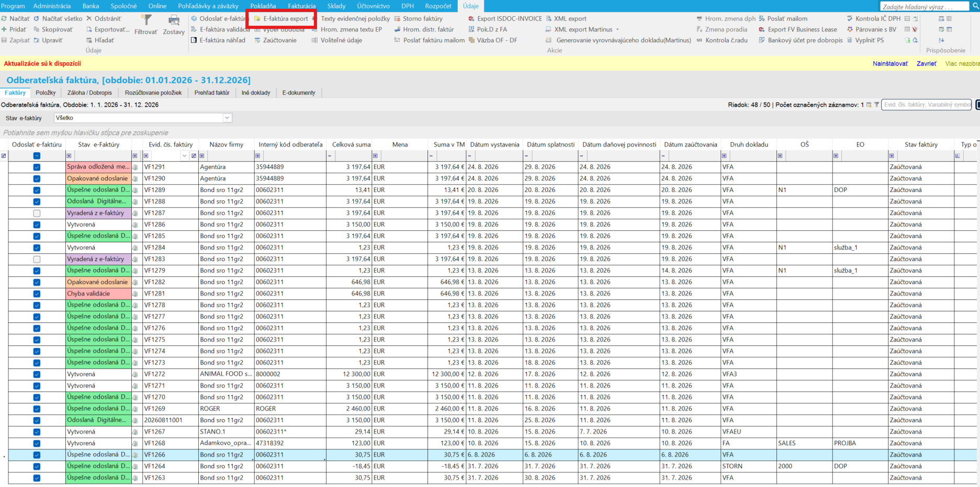Click the Filtrovať funnel icon
The height and width of the screenshot is (487, 980).
147,21
